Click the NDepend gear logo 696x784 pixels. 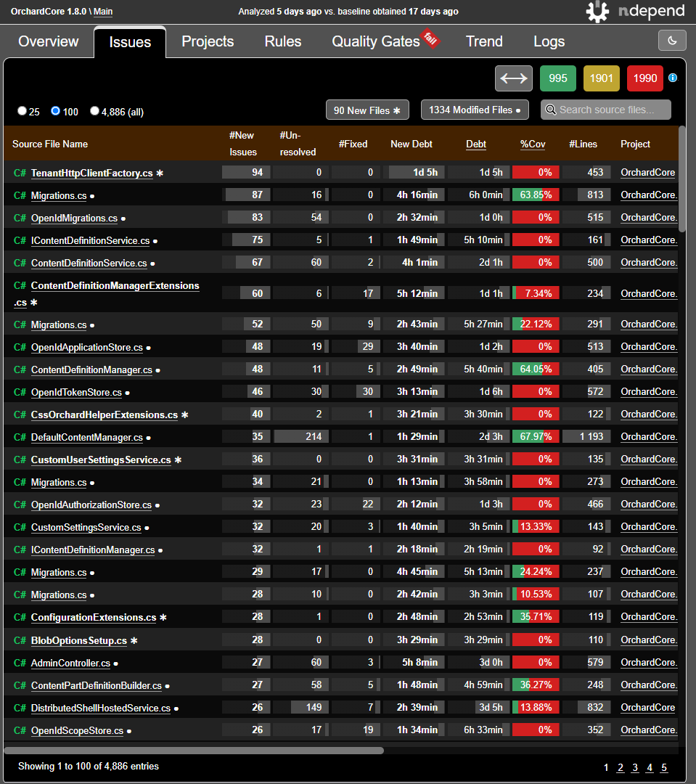point(597,12)
